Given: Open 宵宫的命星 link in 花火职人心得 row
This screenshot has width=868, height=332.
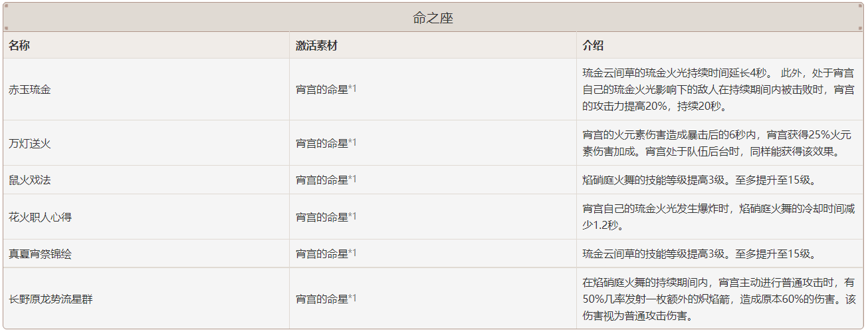Looking at the screenshot, I should (x=322, y=217).
